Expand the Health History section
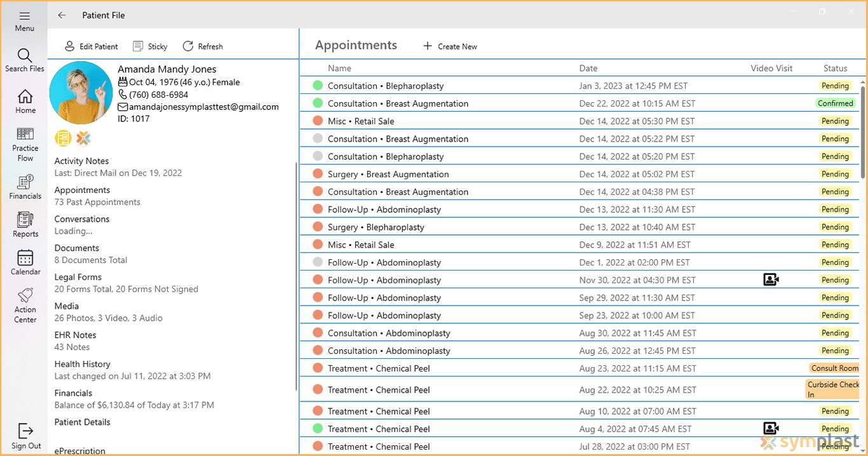 (82, 364)
